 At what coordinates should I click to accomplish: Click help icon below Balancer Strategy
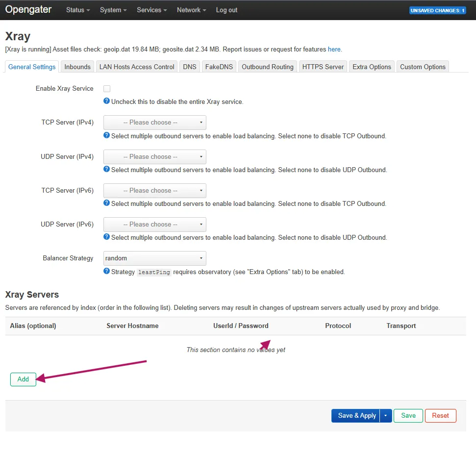(x=106, y=271)
